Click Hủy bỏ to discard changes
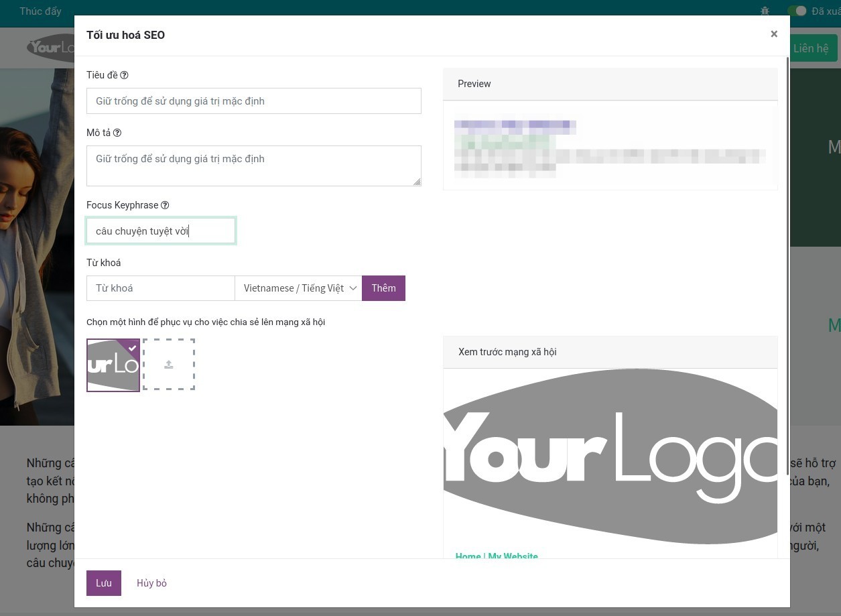This screenshot has width=841, height=616. (x=151, y=583)
